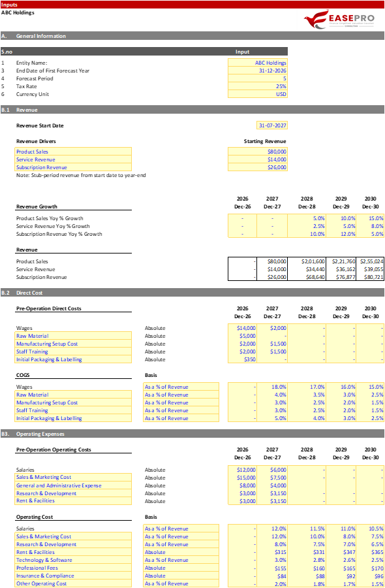Select the Forecast Period input cell
Image resolution: width=385 pixels, height=588 pixels.
pos(258,78)
